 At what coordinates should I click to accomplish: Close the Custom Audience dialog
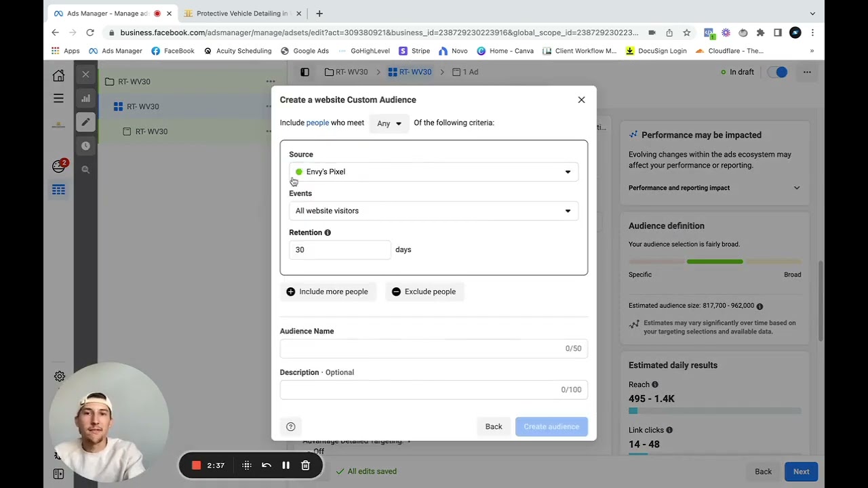click(581, 100)
